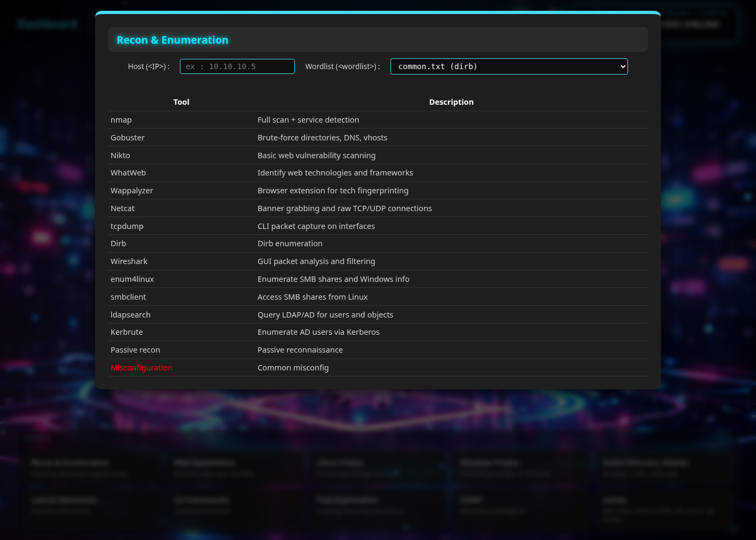This screenshot has width=756, height=540.
Task: Click "Basic web vulnerability scanning" description
Action: 316,156
